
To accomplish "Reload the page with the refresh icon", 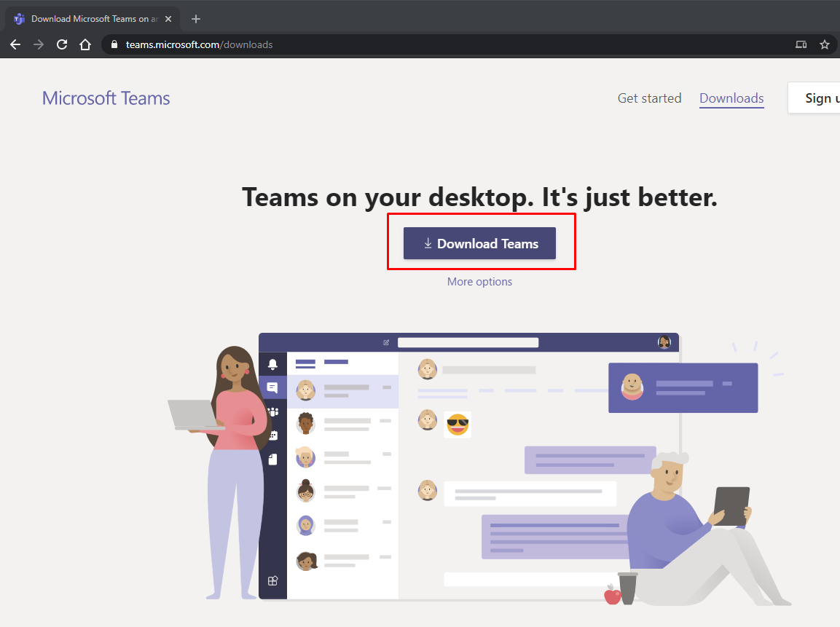I will [62, 44].
